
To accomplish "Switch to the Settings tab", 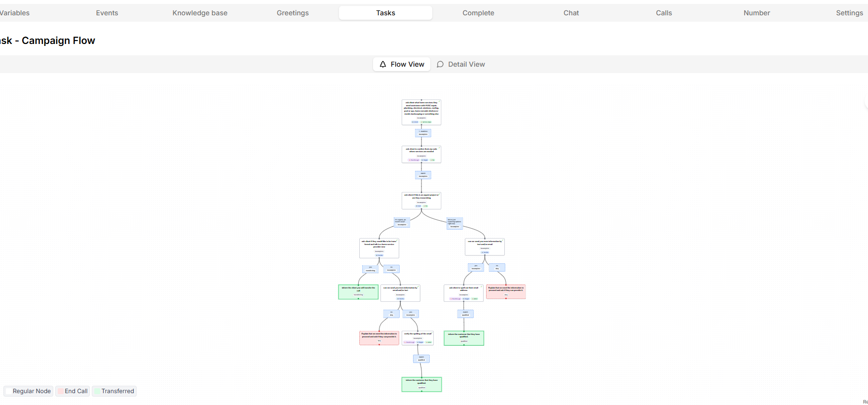I will 849,13.
